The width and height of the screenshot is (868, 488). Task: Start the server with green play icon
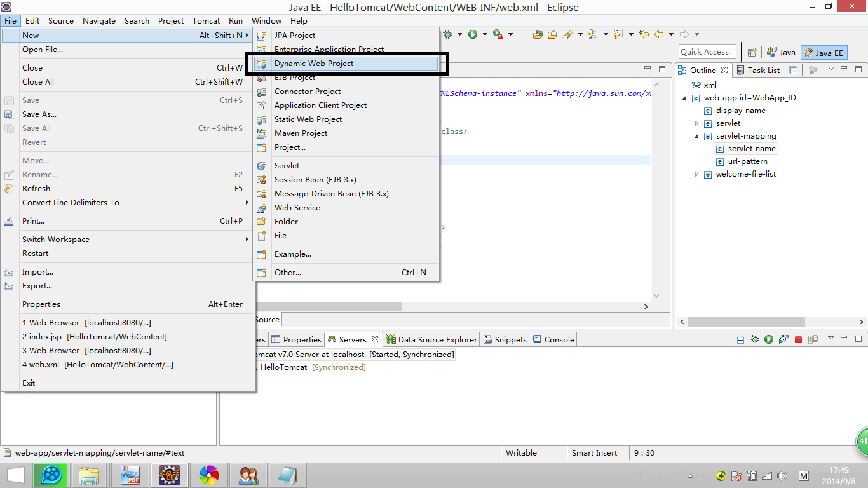pyautogui.click(x=768, y=340)
